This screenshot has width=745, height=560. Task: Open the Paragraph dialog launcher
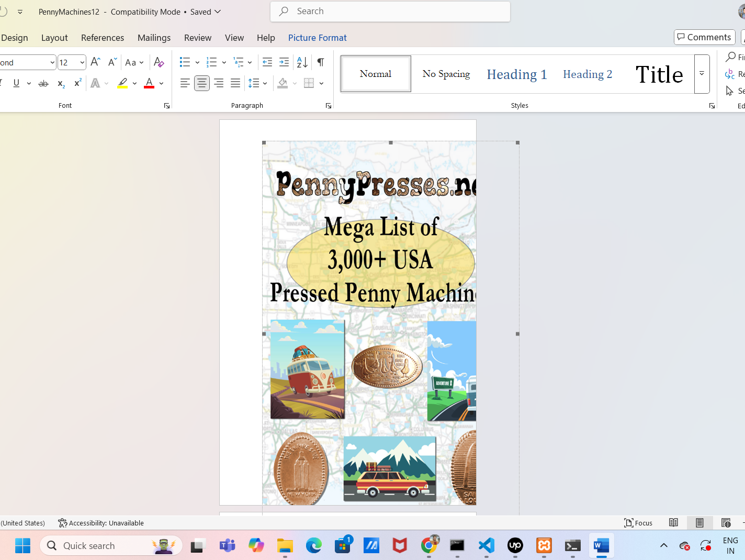[x=329, y=106]
